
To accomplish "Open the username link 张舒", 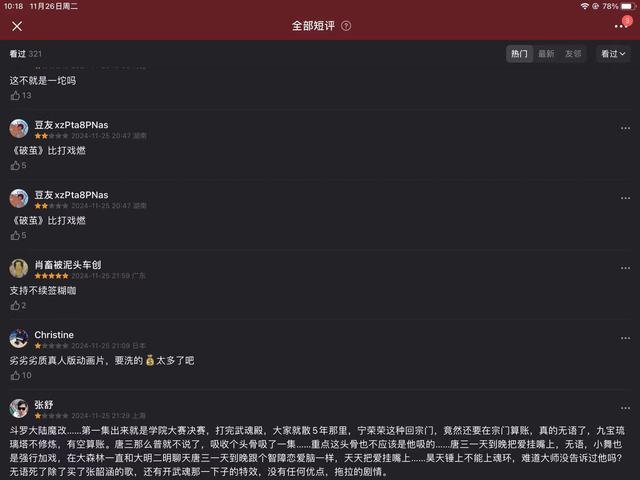I will [x=44, y=404].
